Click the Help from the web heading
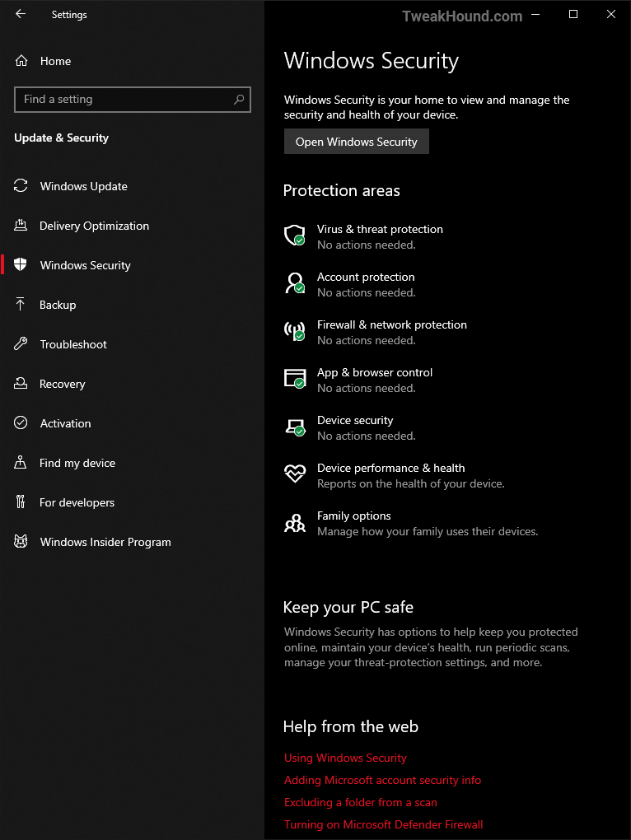This screenshot has width=631, height=840. point(350,727)
